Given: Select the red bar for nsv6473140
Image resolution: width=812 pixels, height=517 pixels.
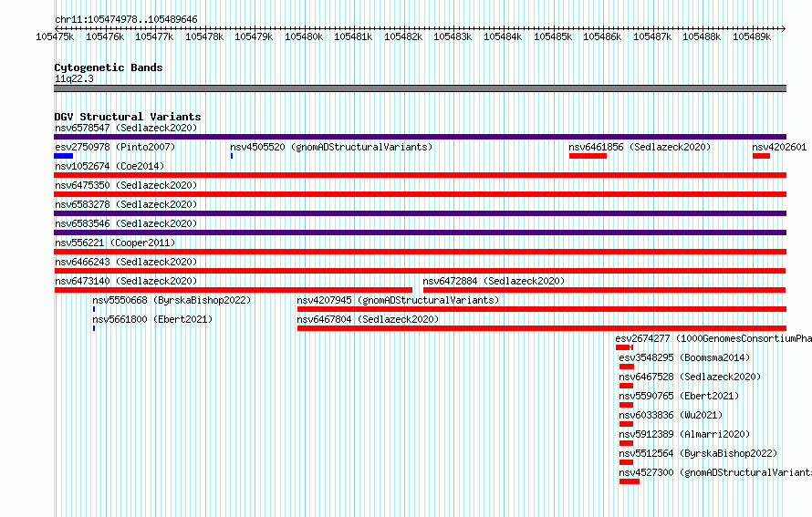Looking at the screenshot, I should tap(233, 290).
